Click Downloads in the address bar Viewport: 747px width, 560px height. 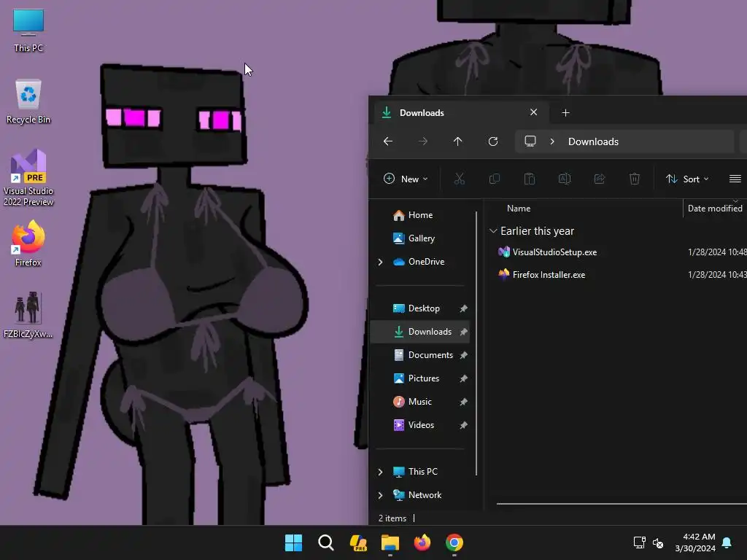tap(593, 141)
